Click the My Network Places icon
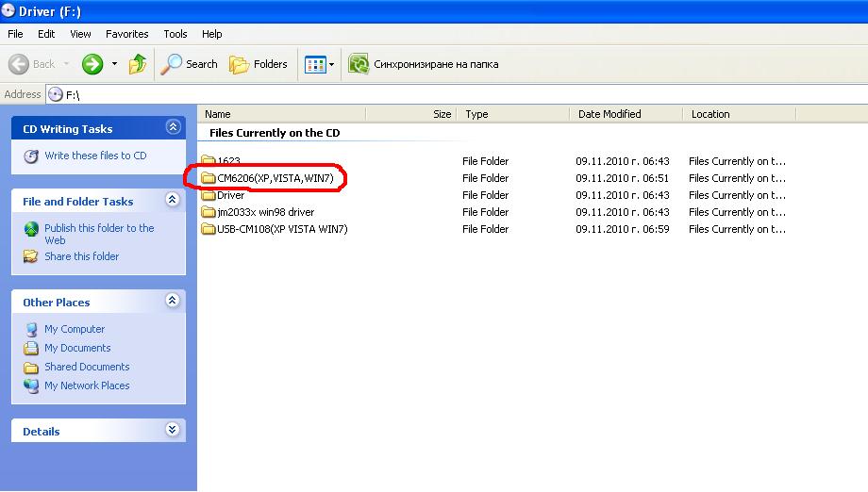 tap(31, 385)
